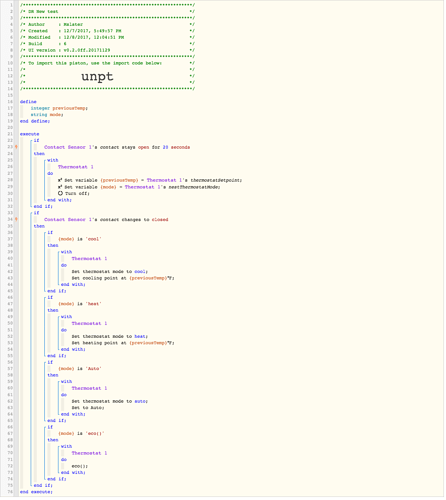The height and width of the screenshot is (500, 446).
Task: Click 'Set thermostat mode to auto;'
Action: 110,402
